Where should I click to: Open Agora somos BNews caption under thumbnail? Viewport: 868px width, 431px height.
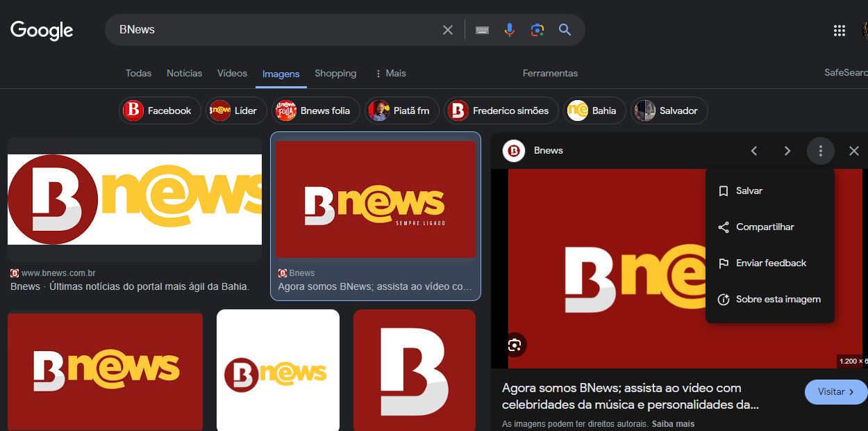pyautogui.click(x=375, y=286)
